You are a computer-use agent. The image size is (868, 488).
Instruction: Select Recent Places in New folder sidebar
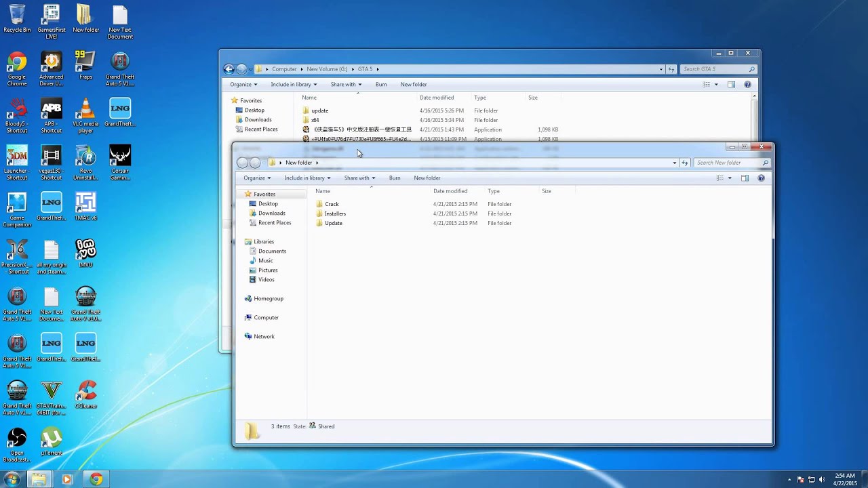click(275, 223)
